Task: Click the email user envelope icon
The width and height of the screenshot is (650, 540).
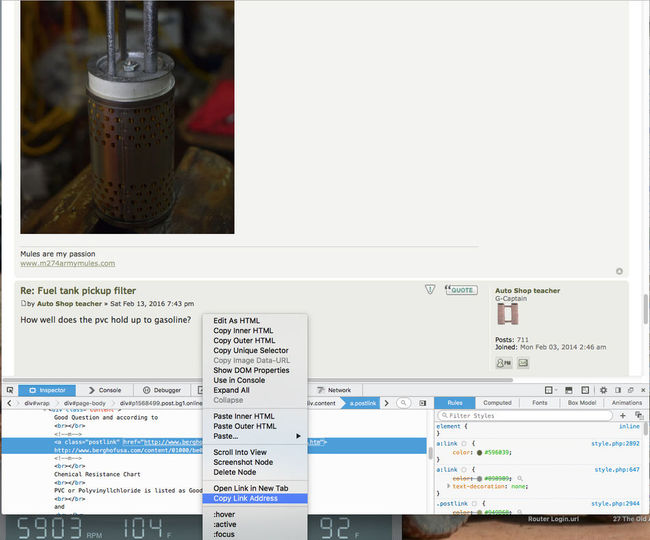Action: [523, 363]
